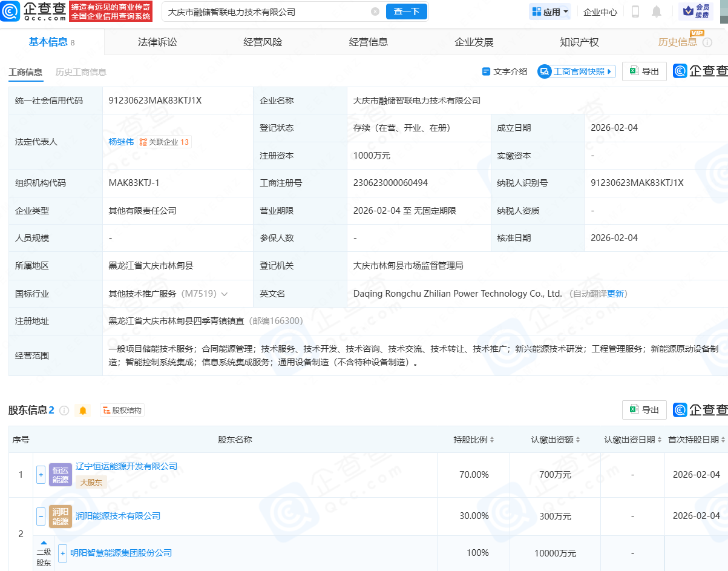Screen dimensions: 728x571
Task: Switch to the 法律诉讼 tab
Action: pos(157,42)
